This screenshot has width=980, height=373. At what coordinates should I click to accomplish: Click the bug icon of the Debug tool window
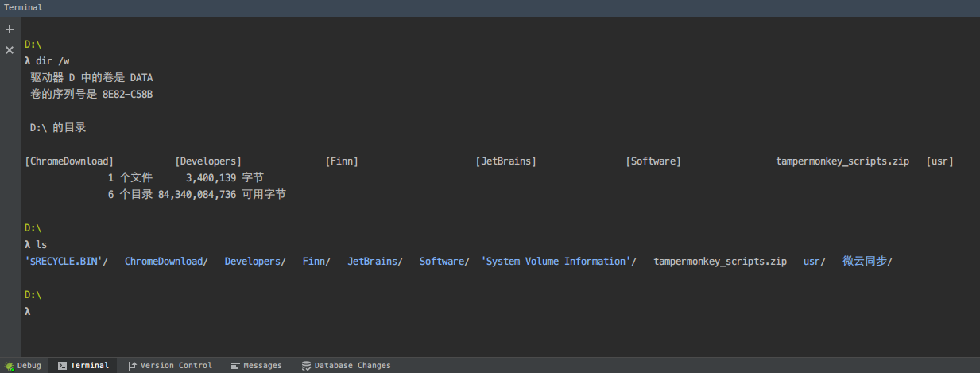10,366
